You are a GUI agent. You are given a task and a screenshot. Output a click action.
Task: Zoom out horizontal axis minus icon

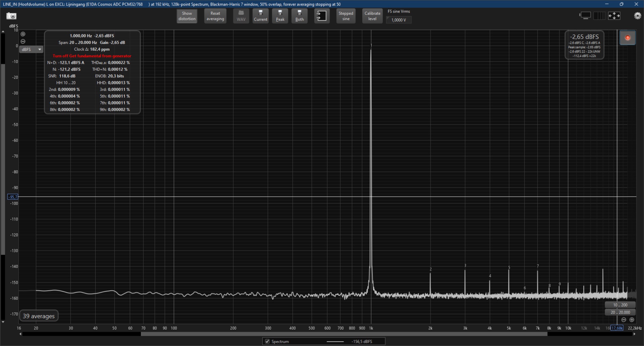(x=624, y=320)
